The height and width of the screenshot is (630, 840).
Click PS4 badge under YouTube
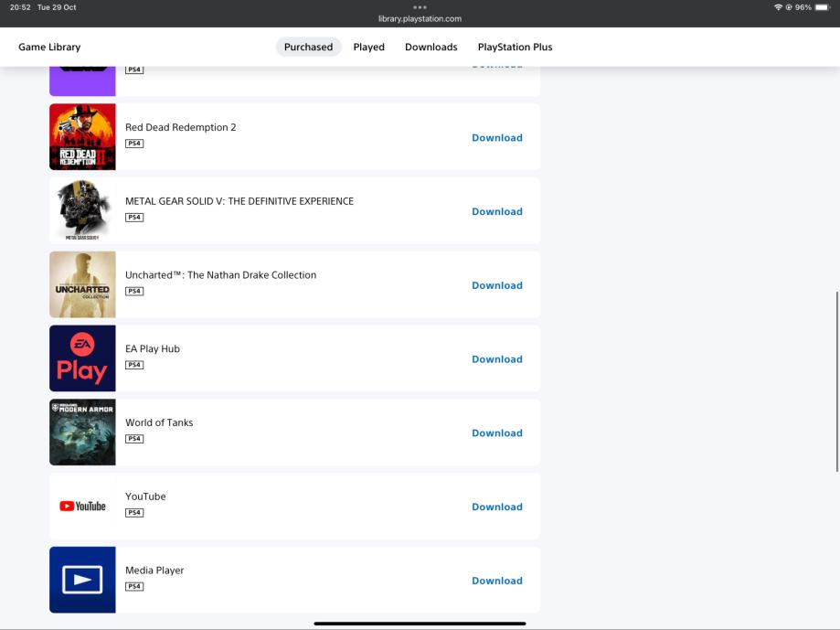(x=134, y=513)
